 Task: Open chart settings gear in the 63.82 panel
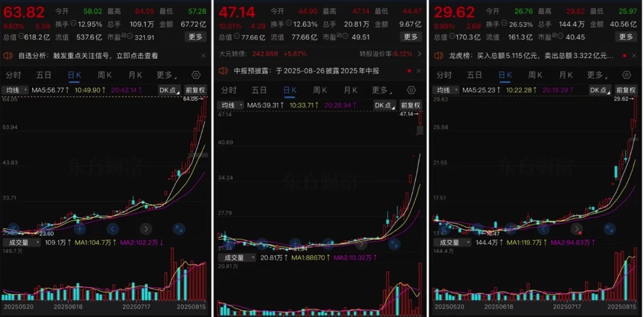[196, 74]
